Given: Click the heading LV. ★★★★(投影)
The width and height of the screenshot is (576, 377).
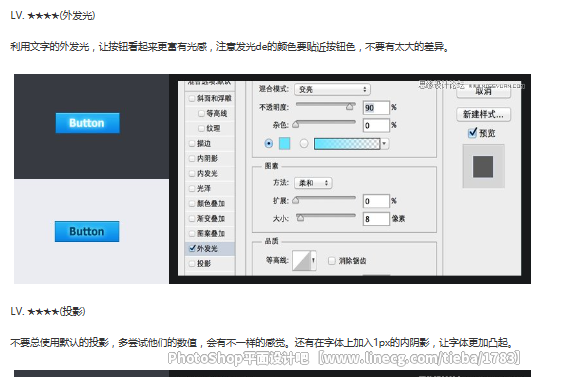Looking at the screenshot, I should [48, 312].
